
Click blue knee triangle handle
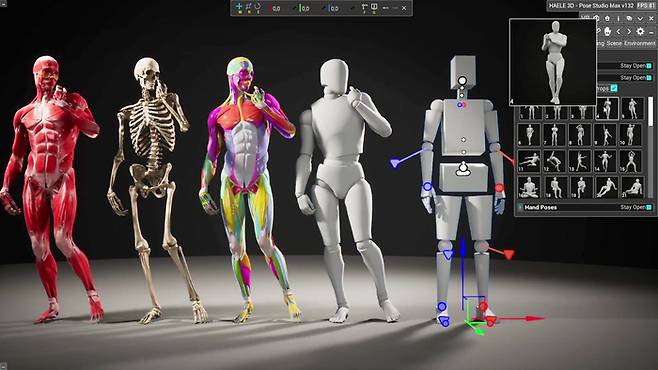pos(448,254)
